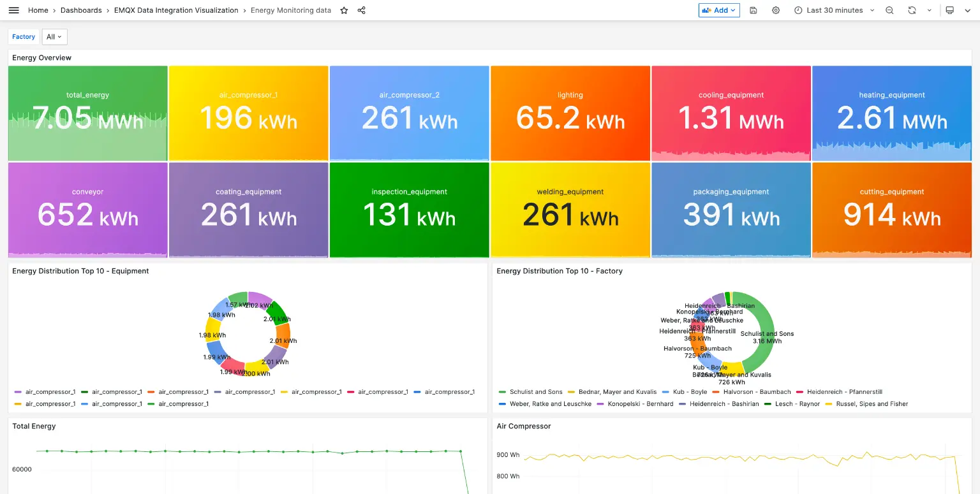
Task: Open the Factory filter dropdown showing All
Action: 54,36
